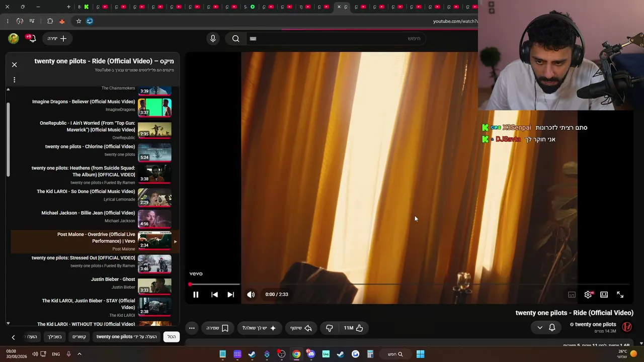The height and width of the screenshot is (362, 644).
Task: Open twenty one pilots channel name link
Action: point(595,324)
